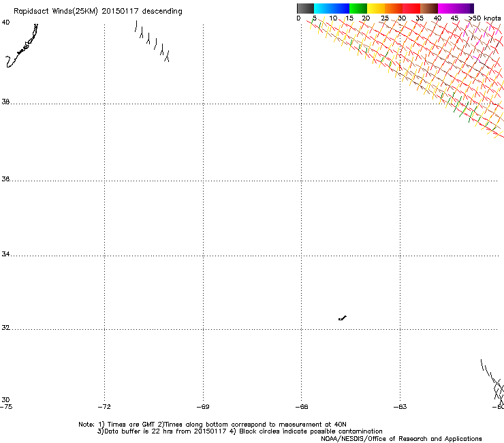Click the black wind barbs near -71 longitude
The width and height of the screenshot is (504, 443).
pyautogui.click(x=152, y=41)
